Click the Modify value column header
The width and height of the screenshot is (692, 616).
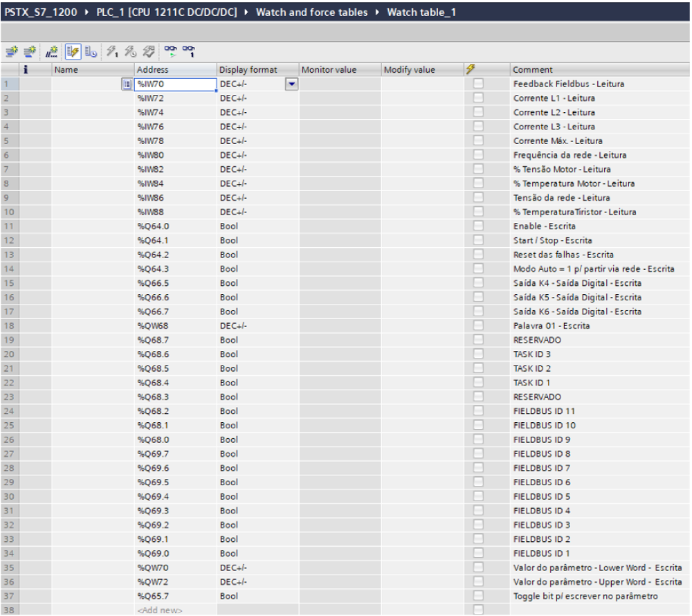click(423, 69)
